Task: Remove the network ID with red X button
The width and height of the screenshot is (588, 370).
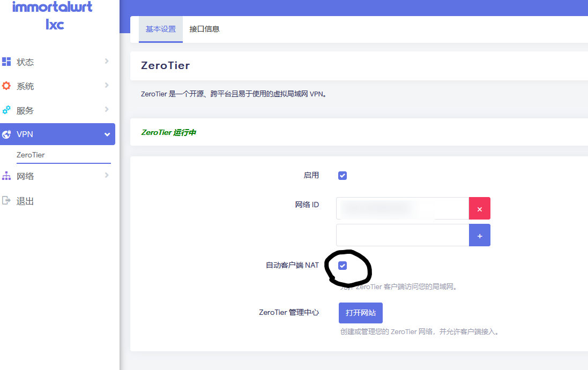Action: click(x=480, y=208)
